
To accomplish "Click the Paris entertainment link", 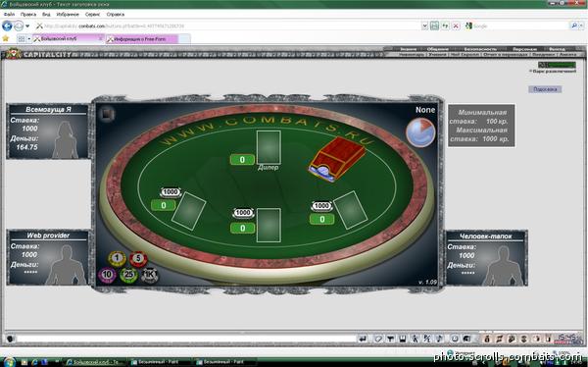I will (x=553, y=71).
